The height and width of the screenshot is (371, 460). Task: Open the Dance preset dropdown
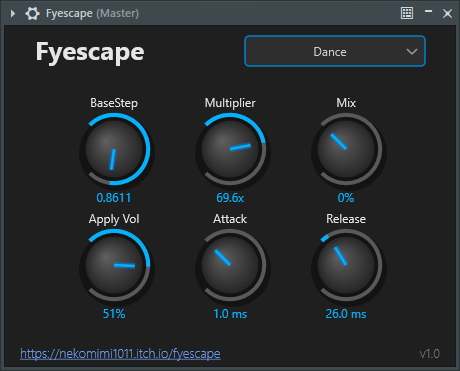coord(335,51)
